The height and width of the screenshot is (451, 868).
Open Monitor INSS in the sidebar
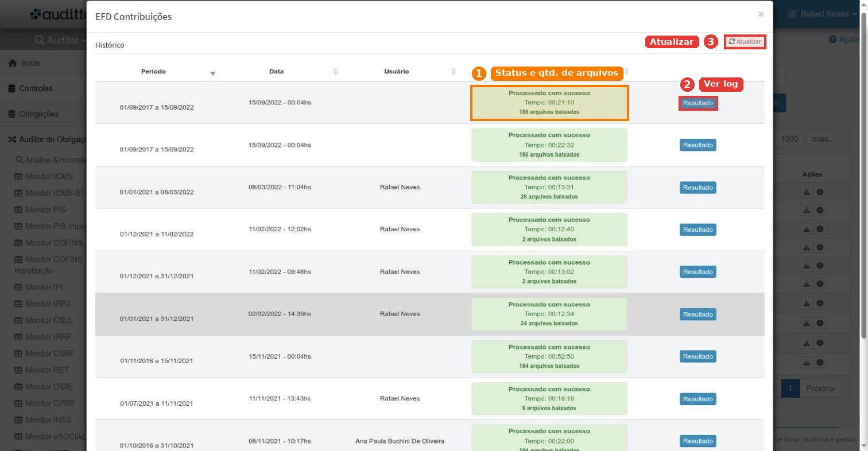click(44, 420)
